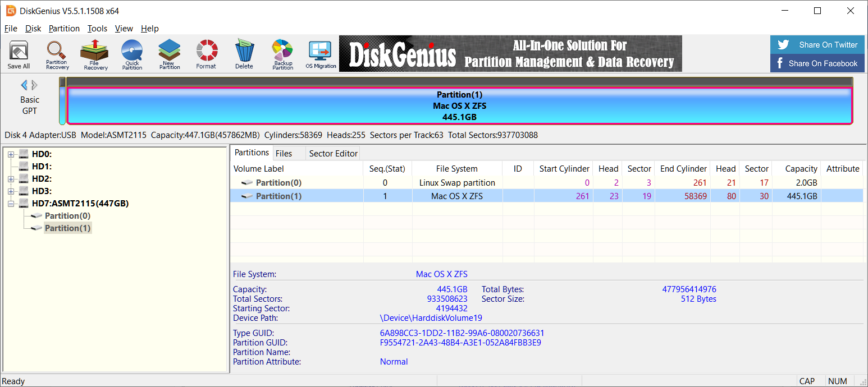Click the Format toolbar icon
This screenshot has height=387, width=868.
pyautogui.click(x=206, y=54)
